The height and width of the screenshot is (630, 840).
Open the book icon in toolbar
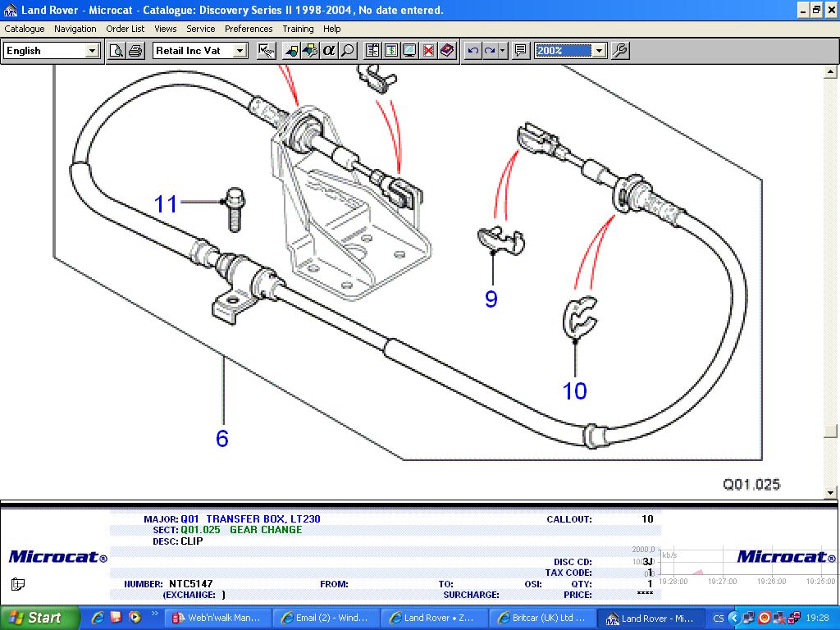[x=446, y=51]
